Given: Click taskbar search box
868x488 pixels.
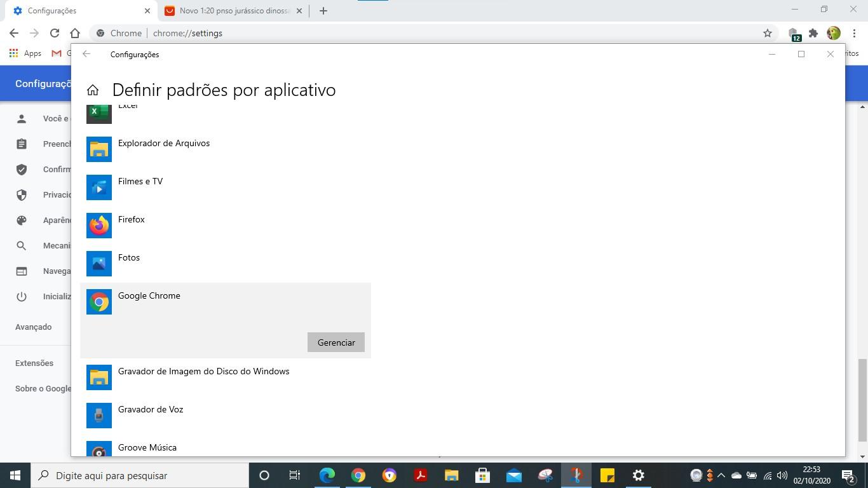Looking at the screenshot, I should (x=140, y=475).
